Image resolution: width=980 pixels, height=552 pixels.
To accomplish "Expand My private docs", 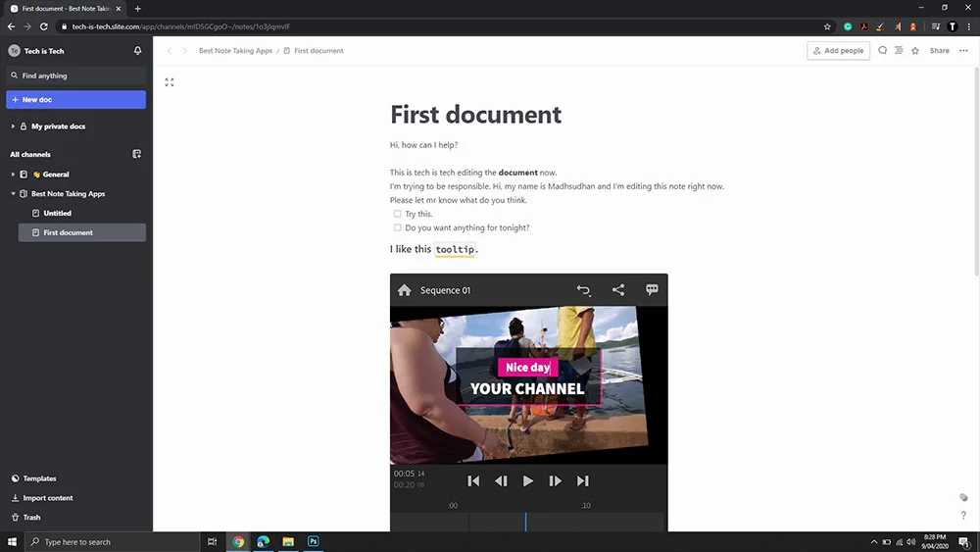I will [13, 126].
